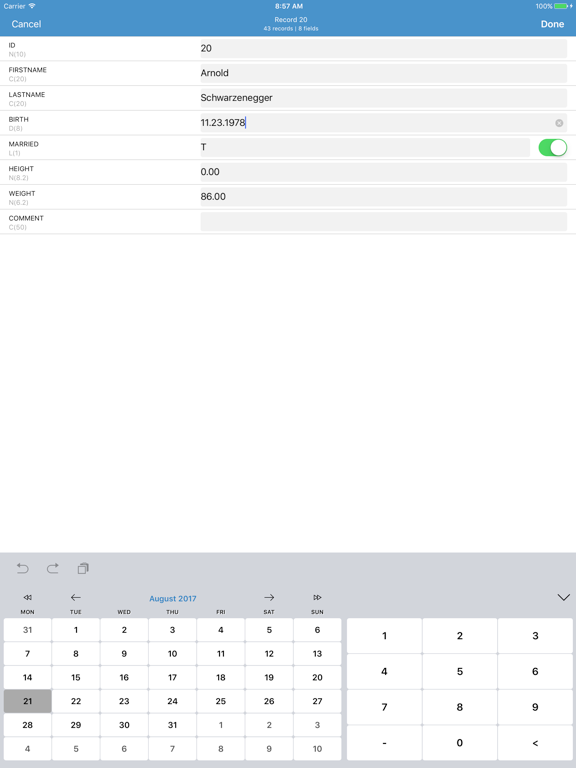Tap the battery status indicator
Screen dimensions: 576x768
[563, 6]
